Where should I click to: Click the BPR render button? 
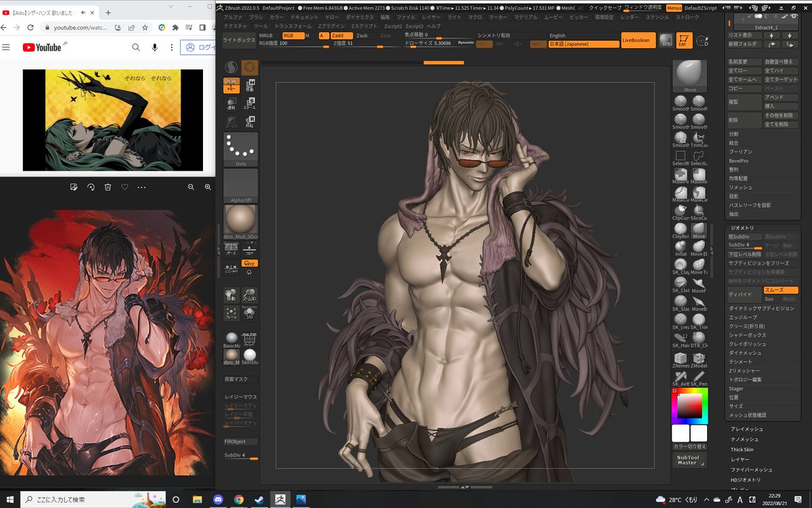[667, 40]
